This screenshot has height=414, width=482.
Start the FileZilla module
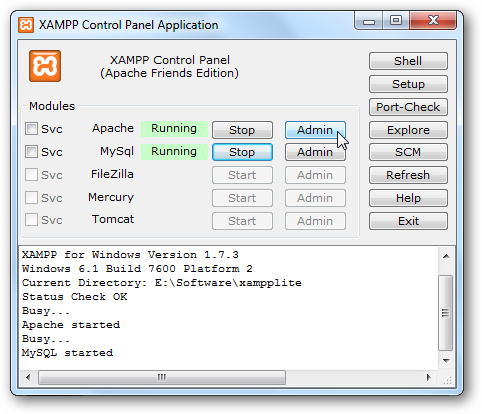(x=242, y=175)
